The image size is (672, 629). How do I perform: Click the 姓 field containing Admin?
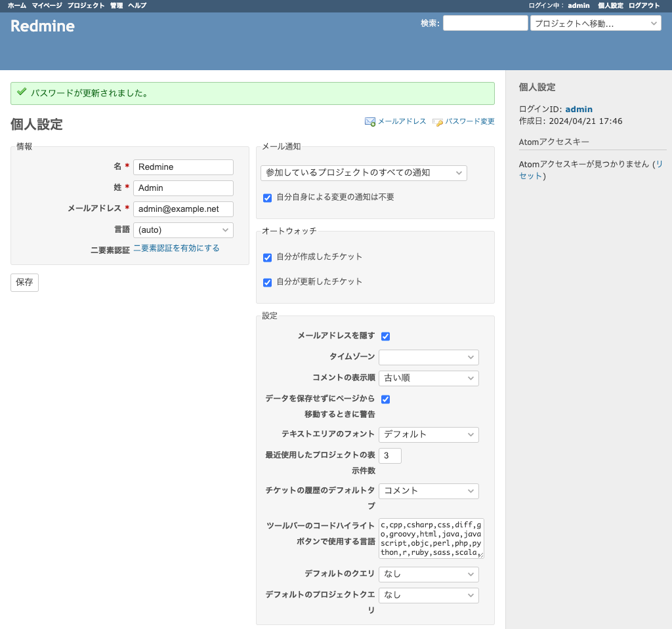coord(183,188)
